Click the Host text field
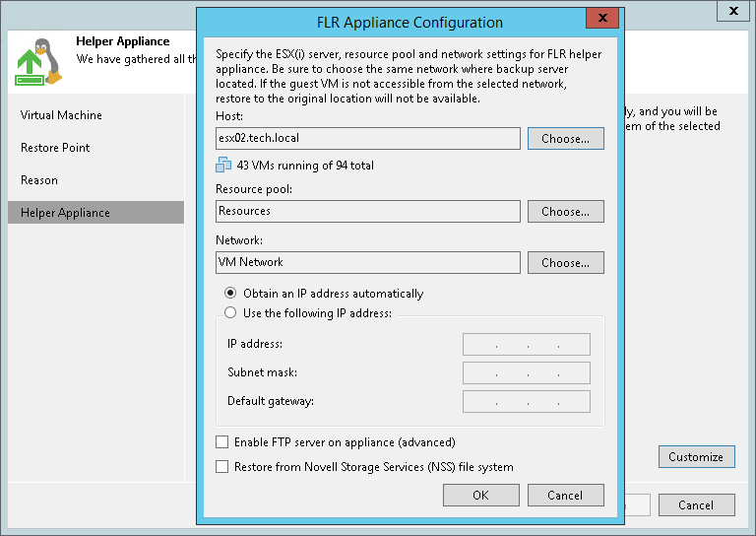The width and height of the screenshot is (756, 536). pos(367,139)
